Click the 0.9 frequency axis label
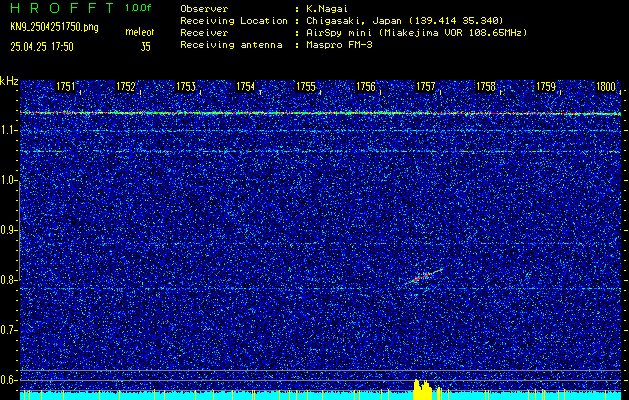Screen dimensions: 629x400 8,230
